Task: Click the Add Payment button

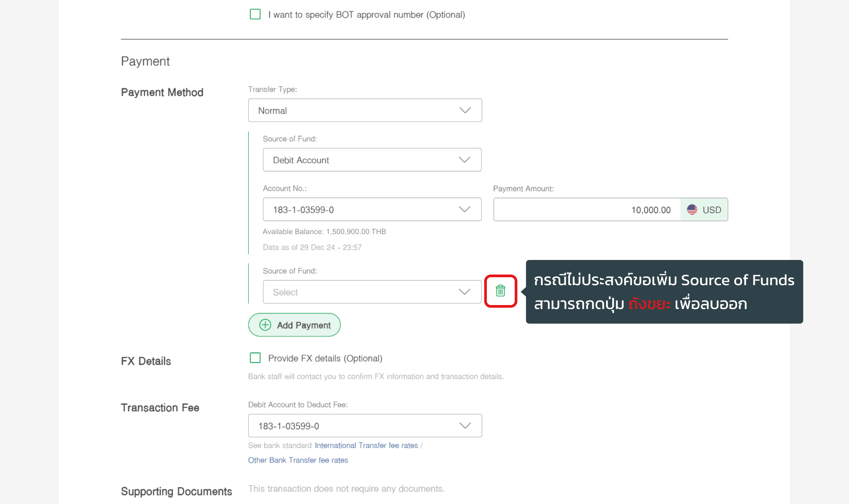Action: point(294,325)
